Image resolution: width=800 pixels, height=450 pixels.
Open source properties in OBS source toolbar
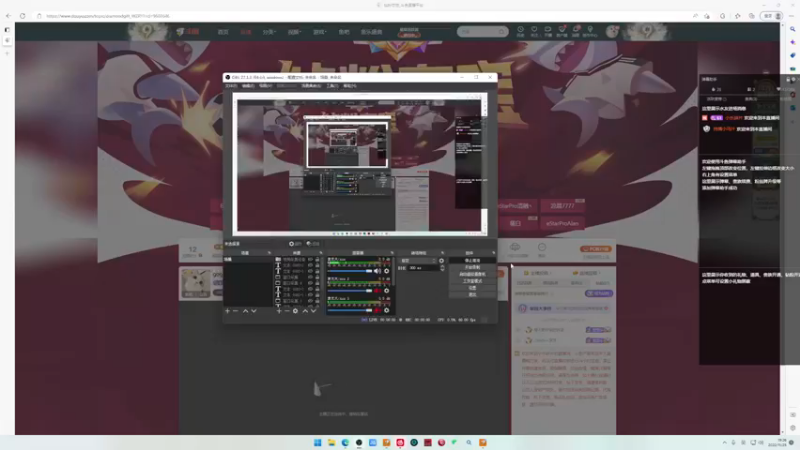pos(295,244)
